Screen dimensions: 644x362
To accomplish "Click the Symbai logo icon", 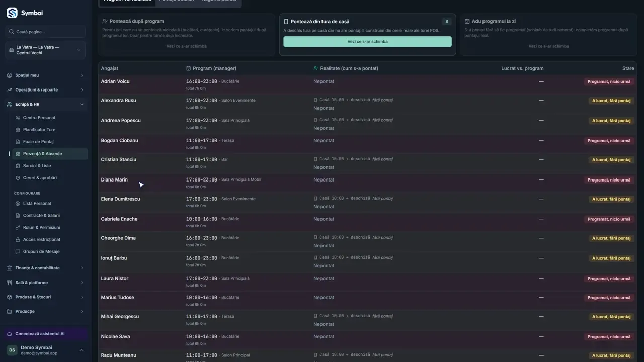I will 12,13.
